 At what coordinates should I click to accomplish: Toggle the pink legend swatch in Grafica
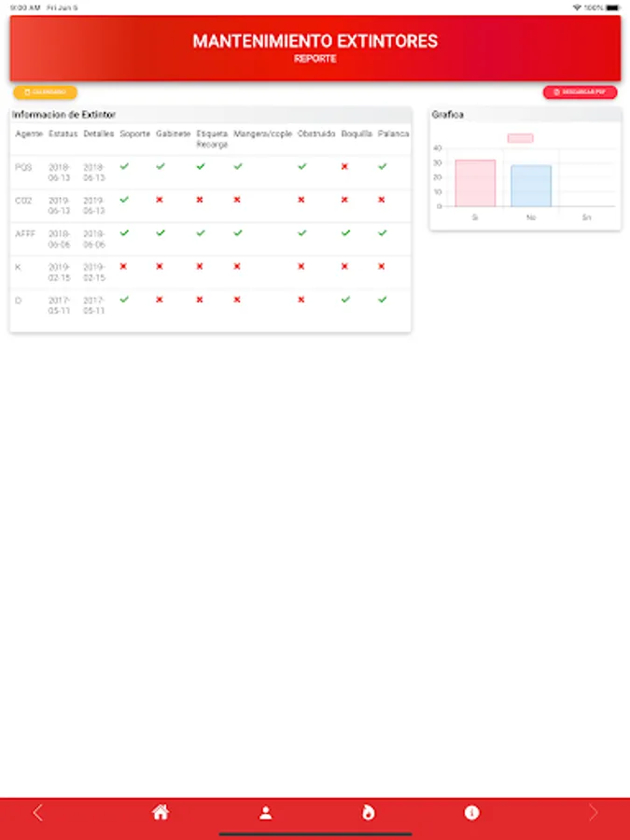click(520, 138)
